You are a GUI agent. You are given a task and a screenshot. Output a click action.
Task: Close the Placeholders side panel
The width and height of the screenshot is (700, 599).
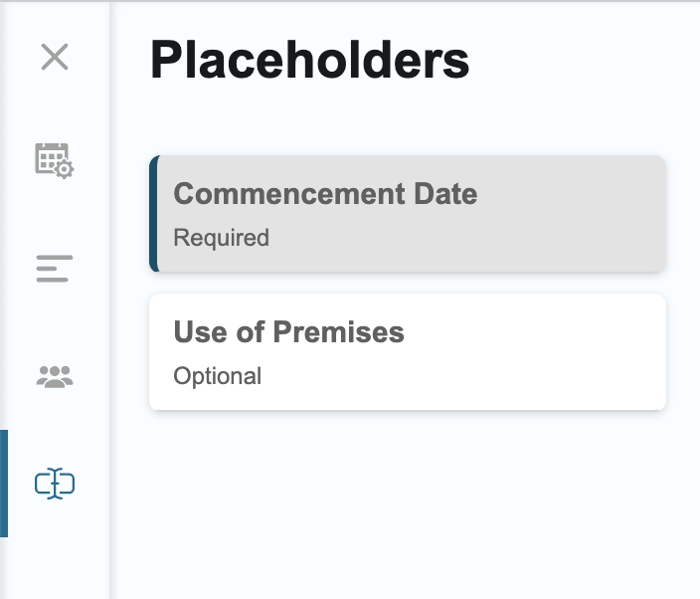(55, 57)
